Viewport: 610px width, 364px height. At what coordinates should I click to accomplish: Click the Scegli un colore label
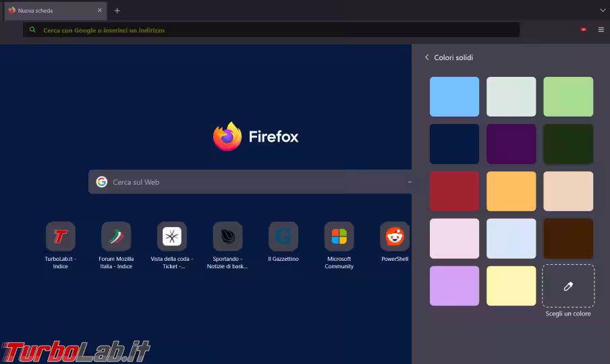tap(568, 313)
